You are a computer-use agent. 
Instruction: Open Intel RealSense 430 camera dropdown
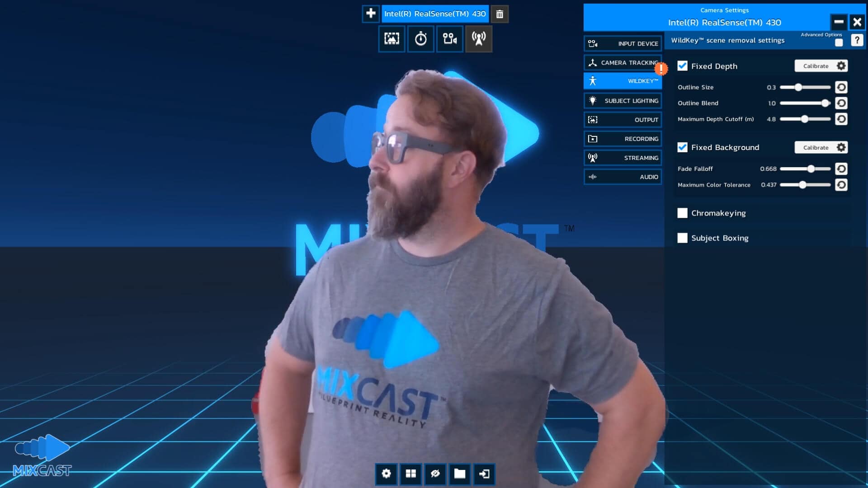[x=434, y=14]
